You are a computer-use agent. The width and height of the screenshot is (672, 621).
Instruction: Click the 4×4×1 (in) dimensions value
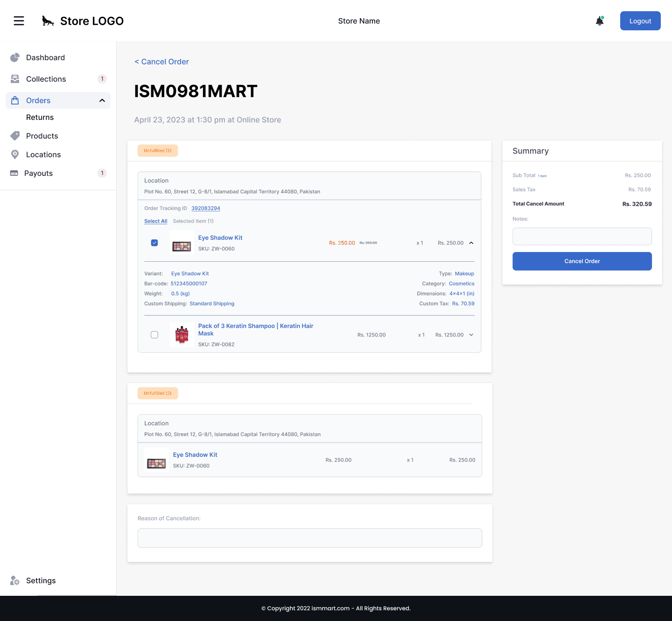coord(462,293)
